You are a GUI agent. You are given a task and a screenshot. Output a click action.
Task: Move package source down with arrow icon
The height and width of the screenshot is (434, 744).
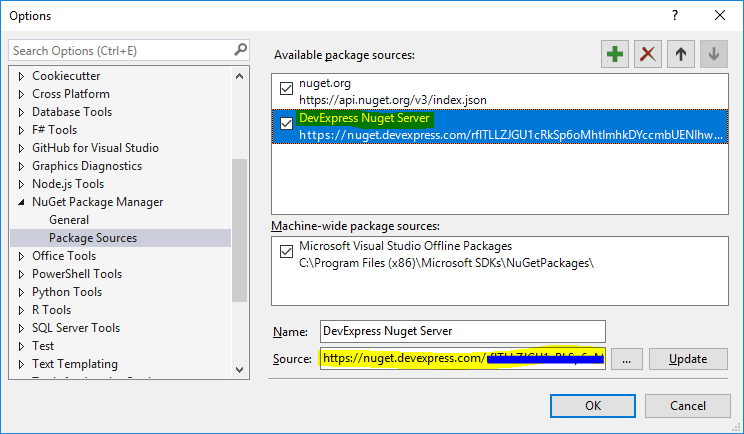coord(714,54)
